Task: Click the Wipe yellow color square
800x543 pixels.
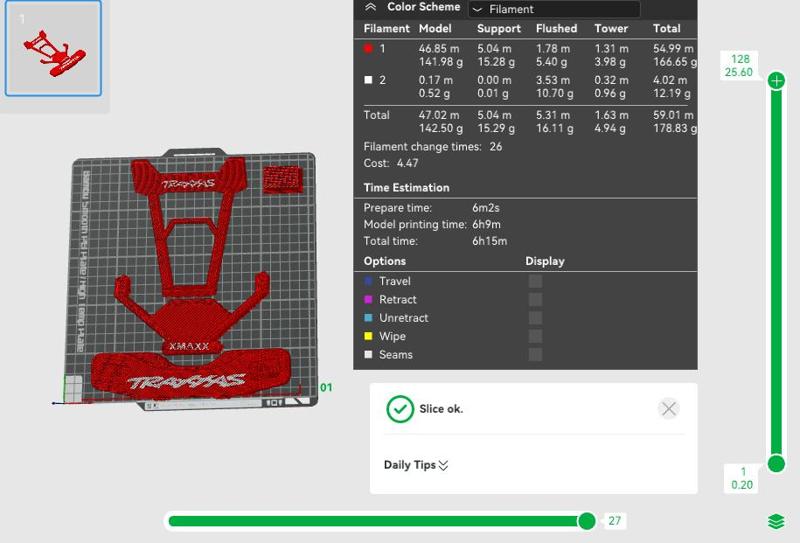Action: (x=368, y=336)
